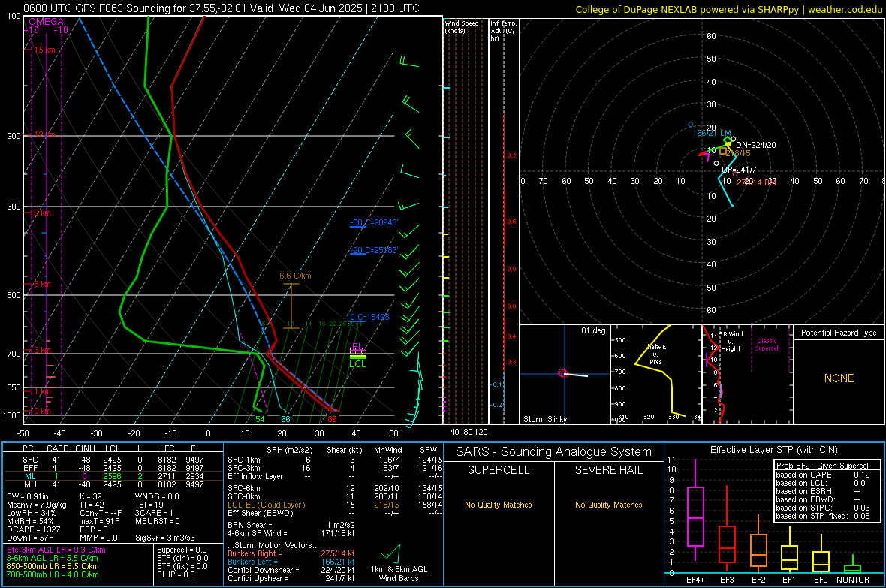Viewport: 886px width, 588px height.
Task: Click the Bunkers Right = 275/14 kt line
Action: [x=291, y=553]
